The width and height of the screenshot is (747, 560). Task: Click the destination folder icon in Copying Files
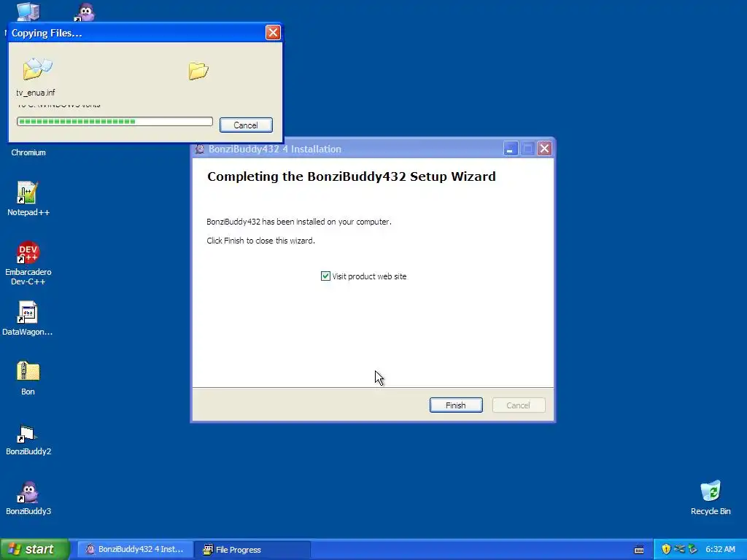tap(198, 71)
